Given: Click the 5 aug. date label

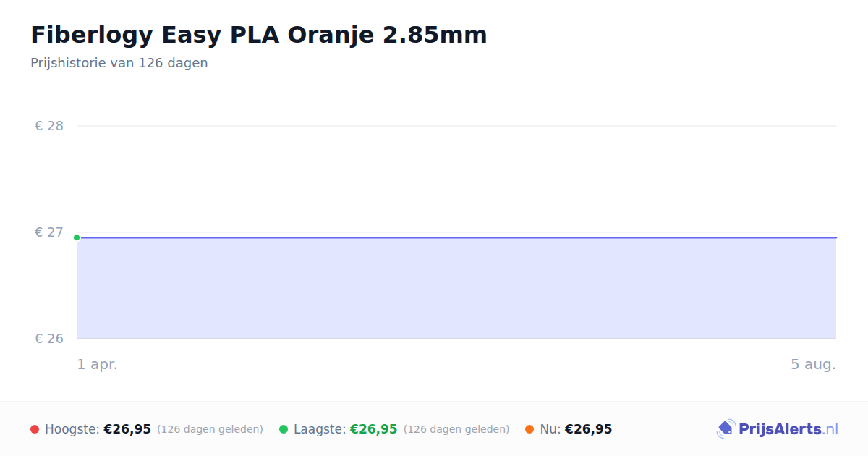Looking at the screenshot, I should pos(813,365).
